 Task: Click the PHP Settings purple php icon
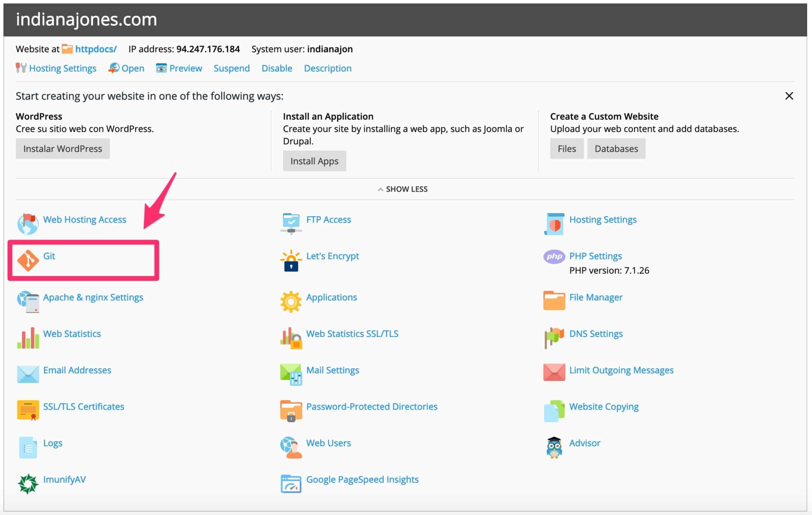pos(554,257)
